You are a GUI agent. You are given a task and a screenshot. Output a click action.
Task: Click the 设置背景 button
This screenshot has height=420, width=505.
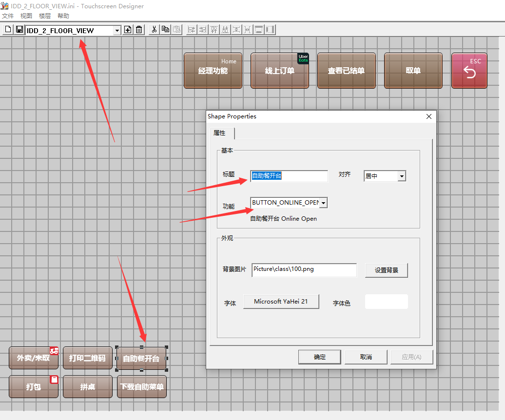(x=387, y=270)
